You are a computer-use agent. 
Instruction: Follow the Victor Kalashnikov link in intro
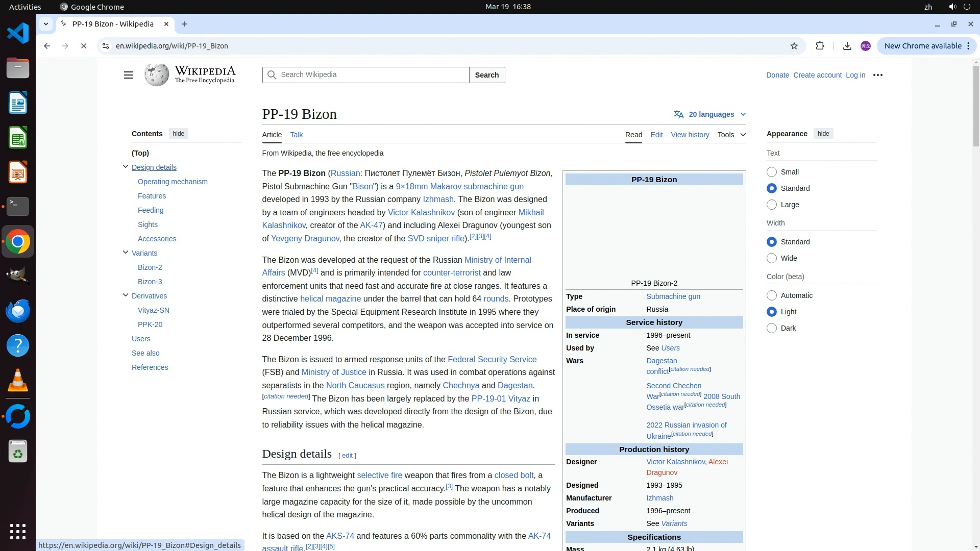421,212
